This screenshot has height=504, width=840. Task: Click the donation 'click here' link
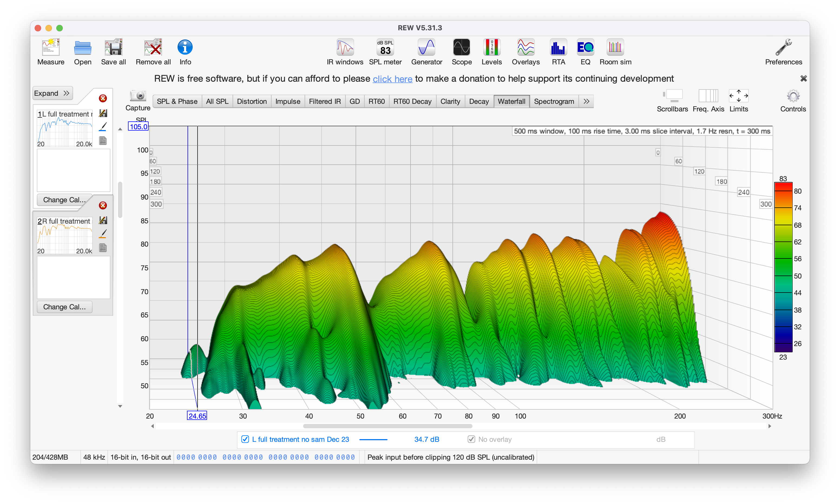392,79
